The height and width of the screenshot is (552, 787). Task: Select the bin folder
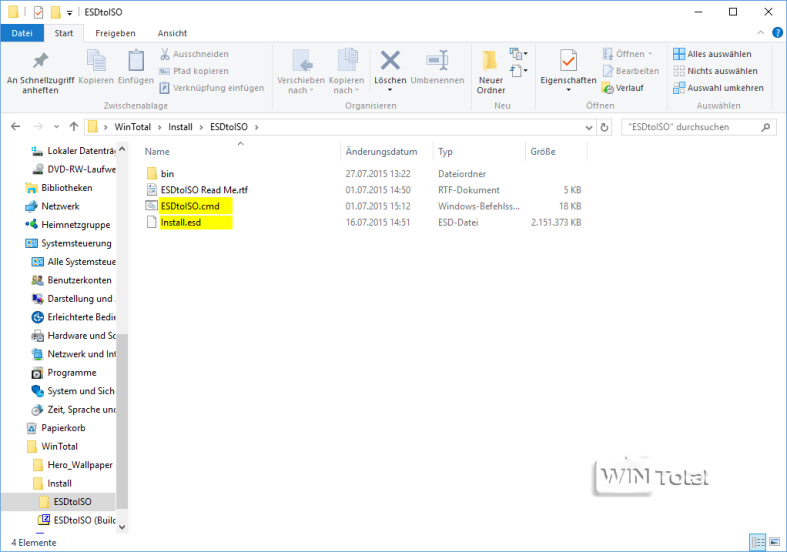[x=167, y=174]
